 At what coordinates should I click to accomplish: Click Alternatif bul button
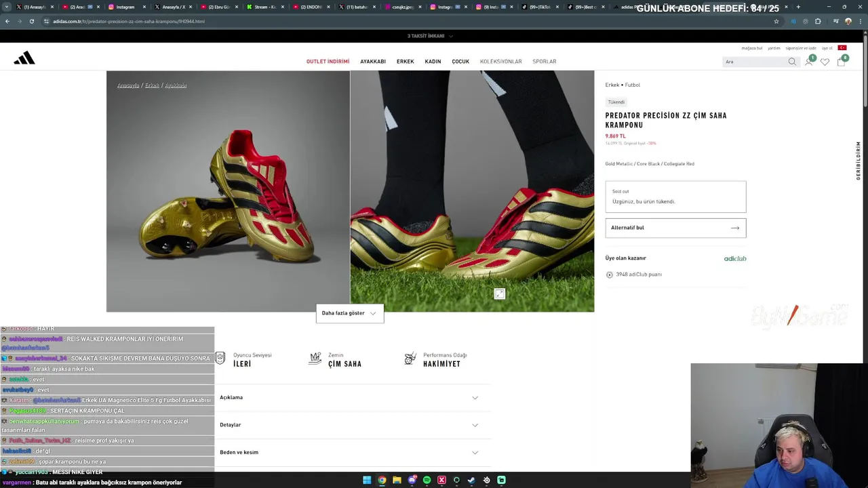pos(675,228)
